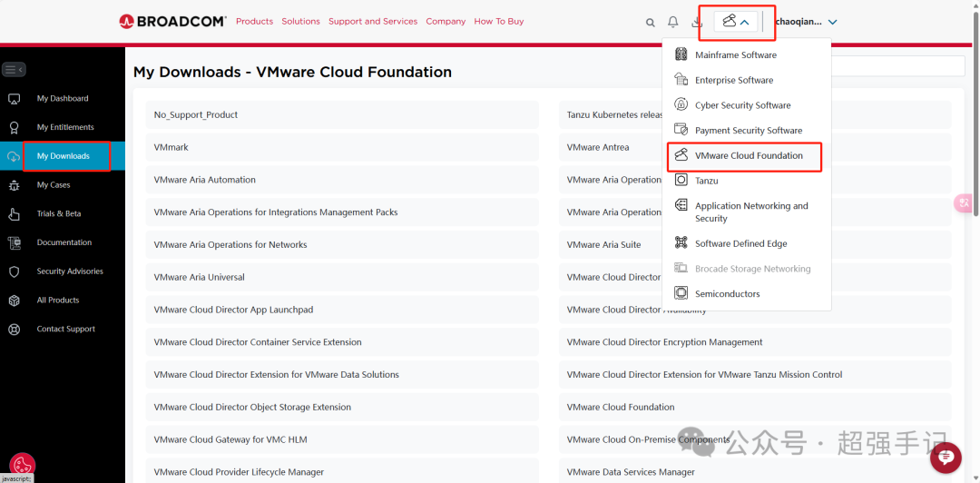
Task: Click the pink translate side widget
Action: [x=963, y=202]
